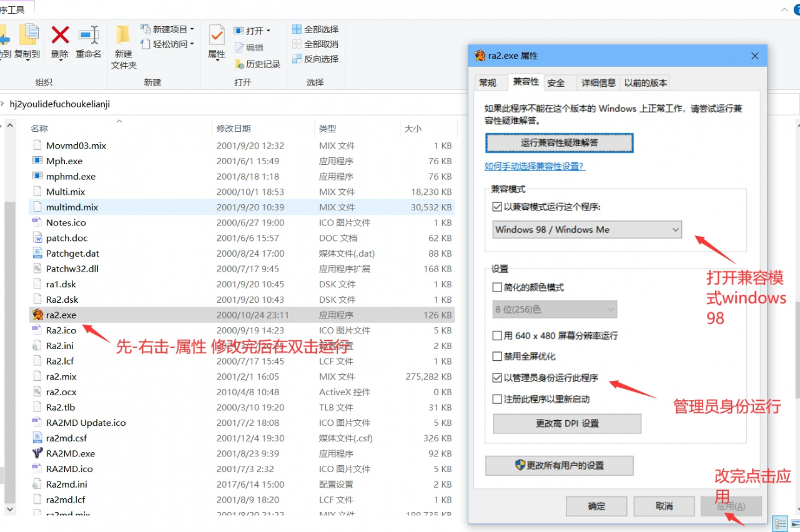Image resolution: width=800 pixels, height=532 pixels.
Task: Sort by 修改日期 column header
Action: tap(234, 129)
